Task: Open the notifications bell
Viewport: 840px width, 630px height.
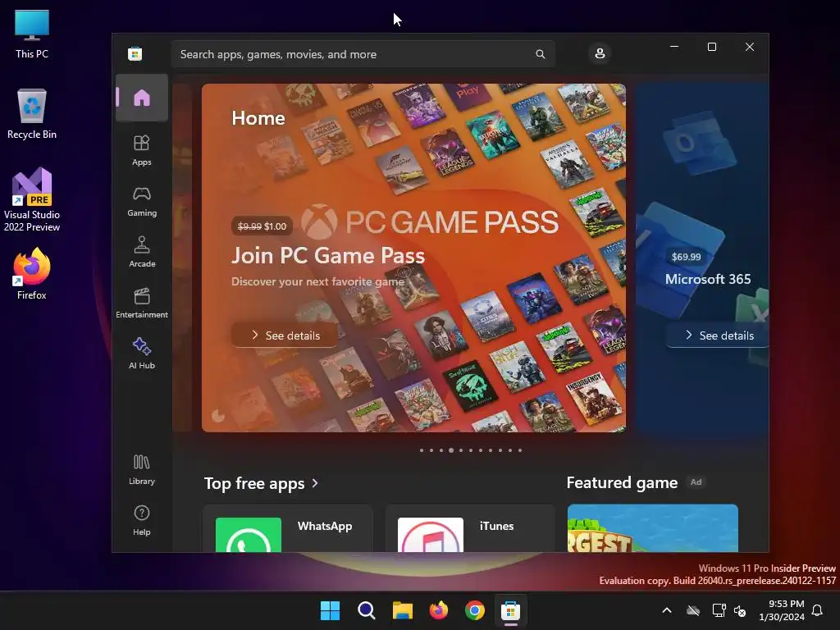Action: 818,610
